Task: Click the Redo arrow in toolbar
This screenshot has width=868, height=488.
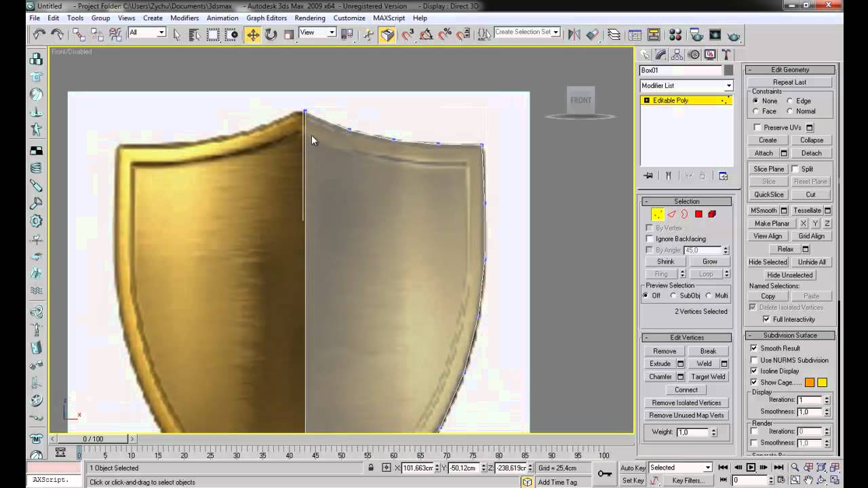Action: 57,35
